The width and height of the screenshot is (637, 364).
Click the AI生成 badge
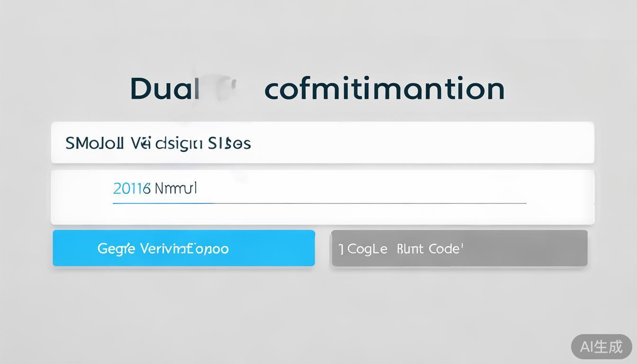[x=601, y=346]
